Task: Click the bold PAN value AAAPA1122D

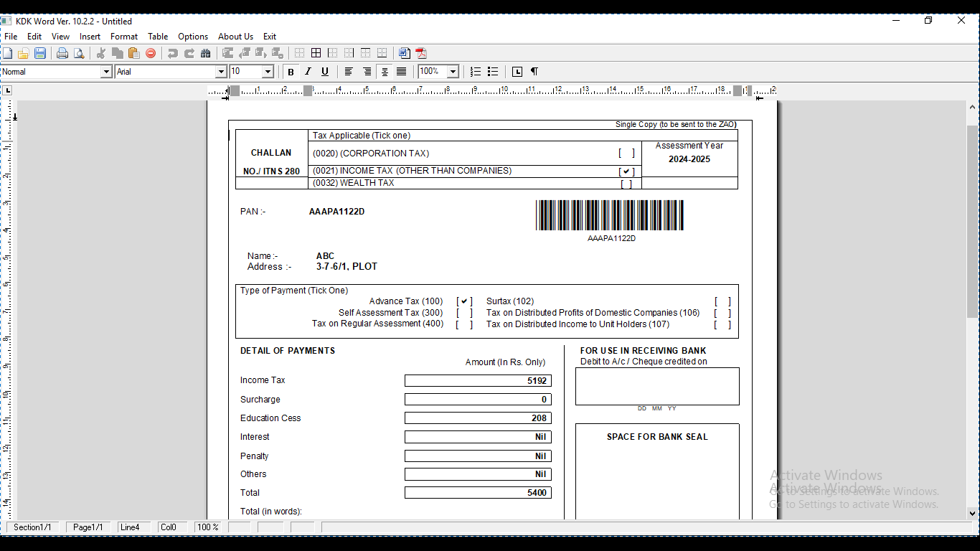Action: coord(336,212)
